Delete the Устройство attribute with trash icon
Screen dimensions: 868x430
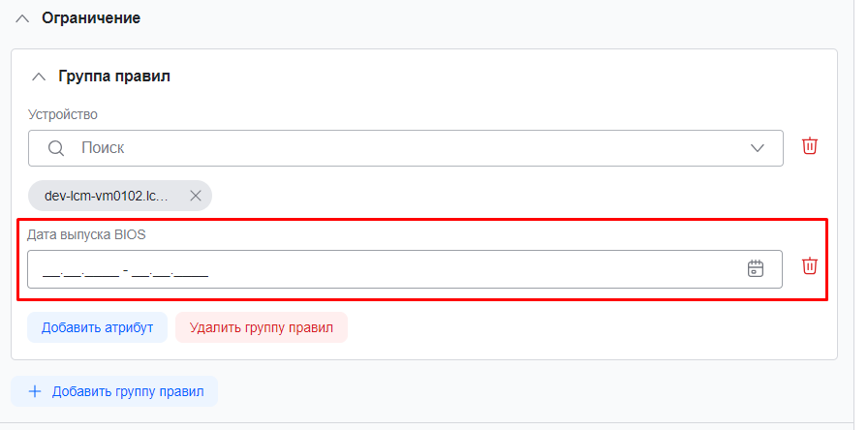pyautogui.click(x=810, y=146)
